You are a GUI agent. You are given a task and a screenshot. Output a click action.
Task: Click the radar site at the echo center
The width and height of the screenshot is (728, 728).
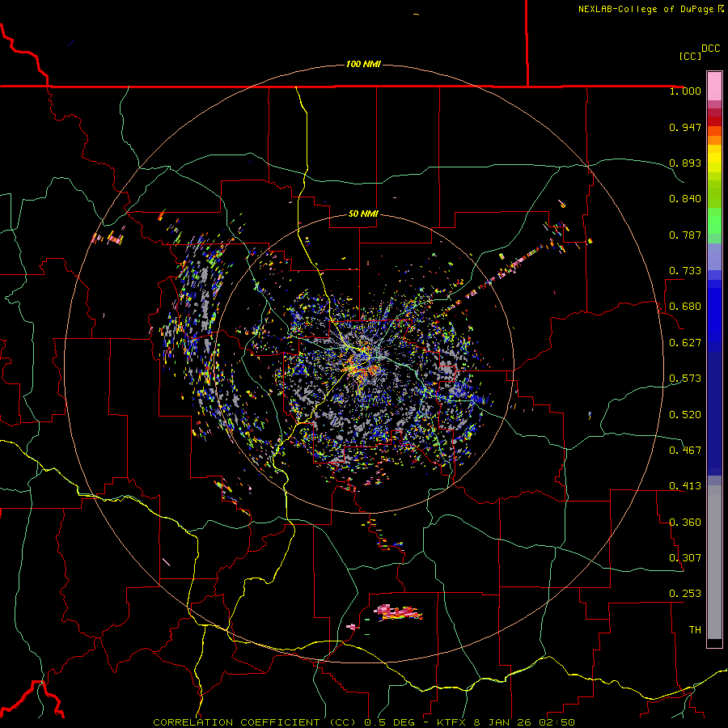pos(363,362)
